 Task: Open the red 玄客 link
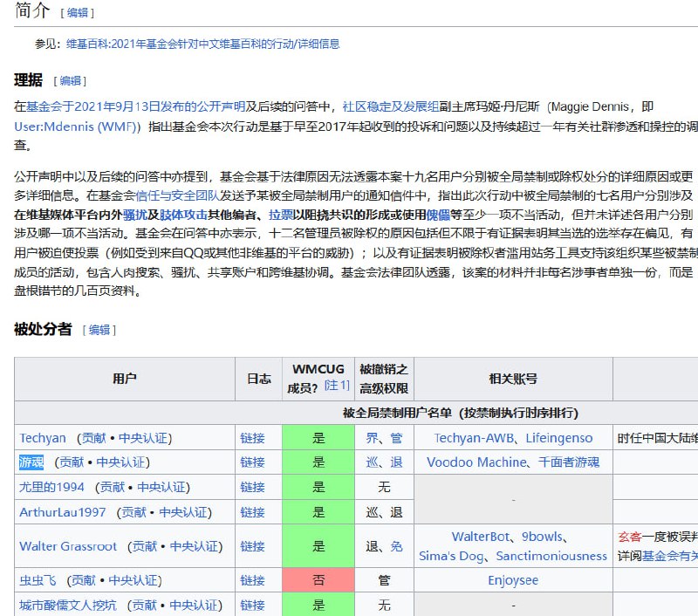629,537
